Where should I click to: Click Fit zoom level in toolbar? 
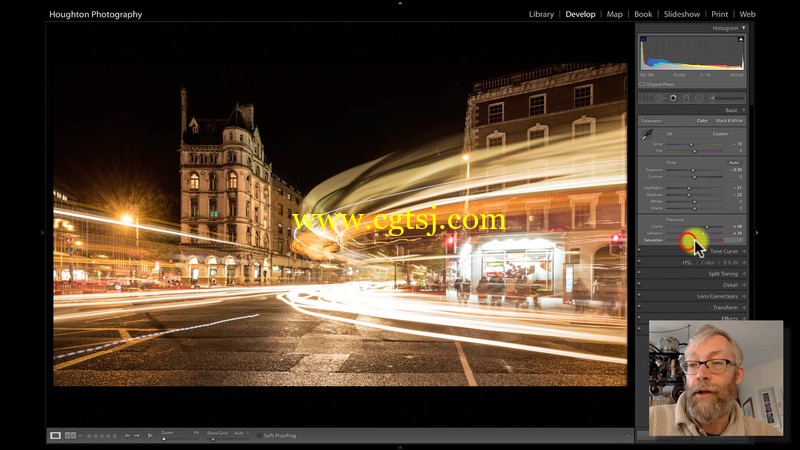click(x=196, y=433)
